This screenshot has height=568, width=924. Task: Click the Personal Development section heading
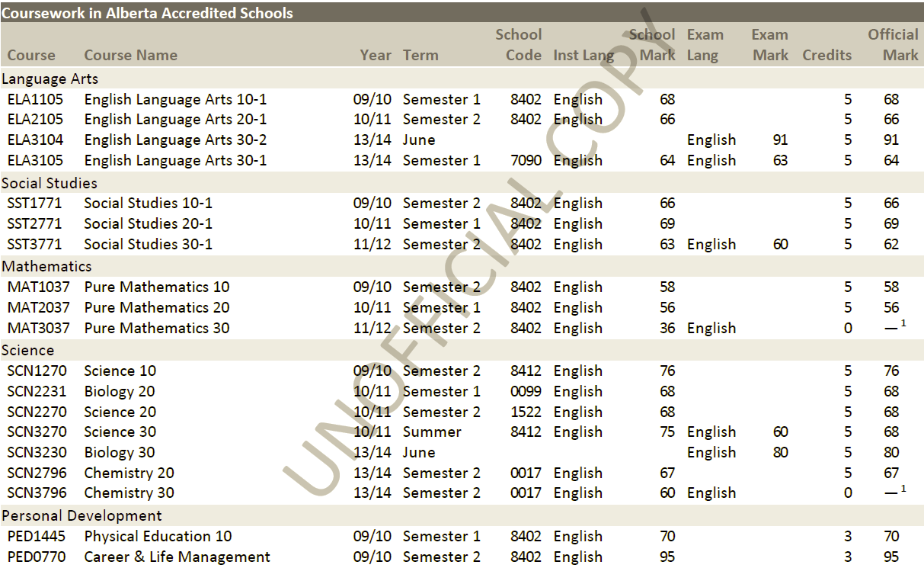coord(82,516)
